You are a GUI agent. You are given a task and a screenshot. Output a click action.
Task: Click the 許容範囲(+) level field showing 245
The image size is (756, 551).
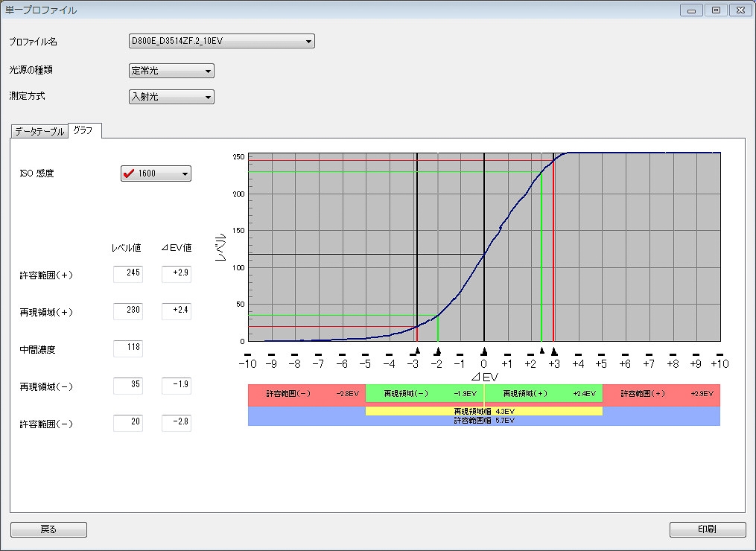tap(128, 274)
